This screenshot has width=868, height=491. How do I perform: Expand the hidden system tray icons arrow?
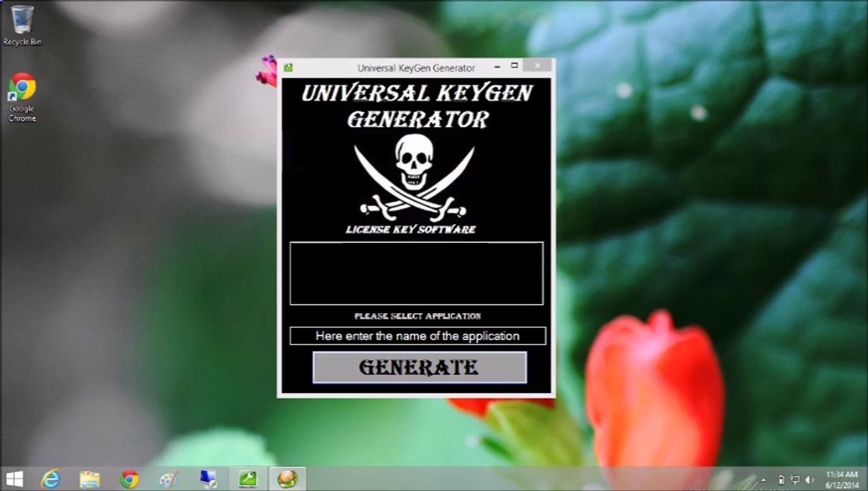[764, 480]
